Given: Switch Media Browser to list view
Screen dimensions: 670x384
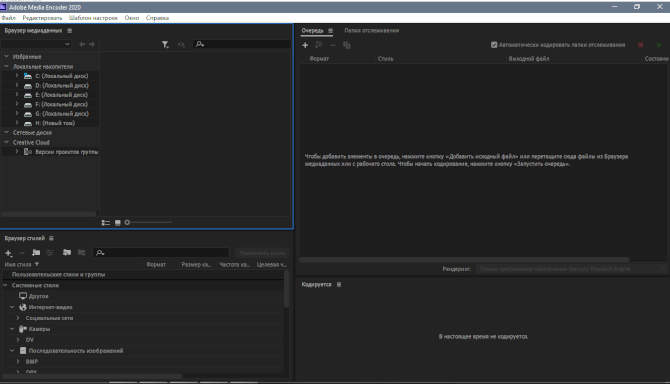Looking at the screenshot, I should [x=106, y=223].
